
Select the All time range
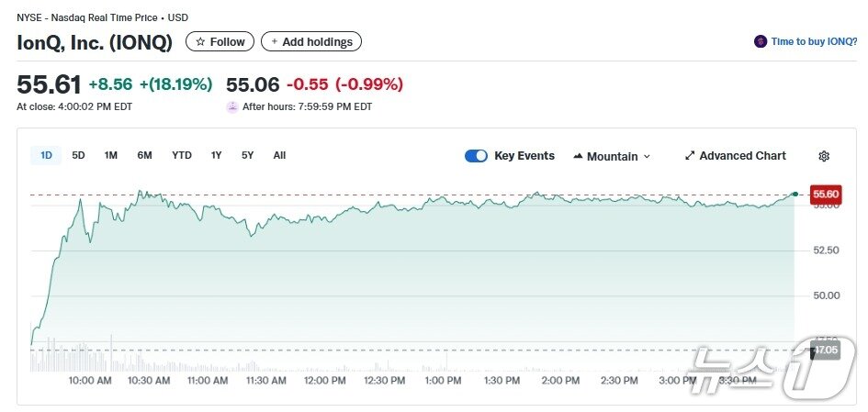tap(279, 155)
